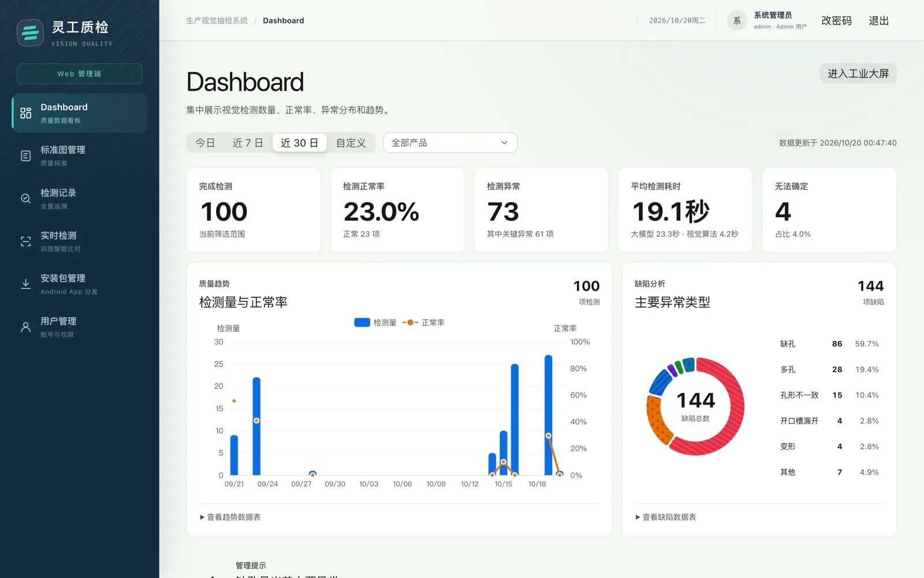Click the 检测正常率 23.0% card
Viewport: 924px width, 578px height.
[x=397, y=210]
